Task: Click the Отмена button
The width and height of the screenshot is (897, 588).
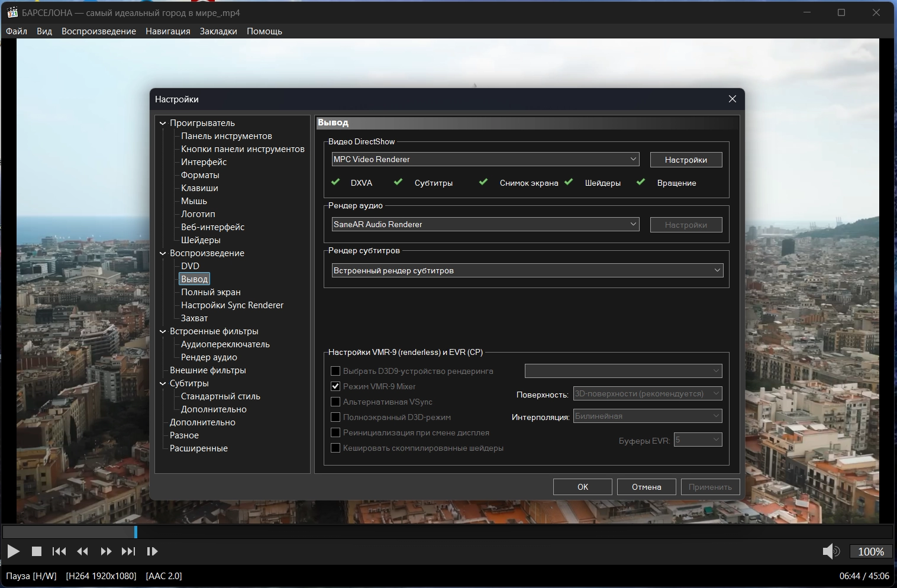Action: (x=646, y=487)
